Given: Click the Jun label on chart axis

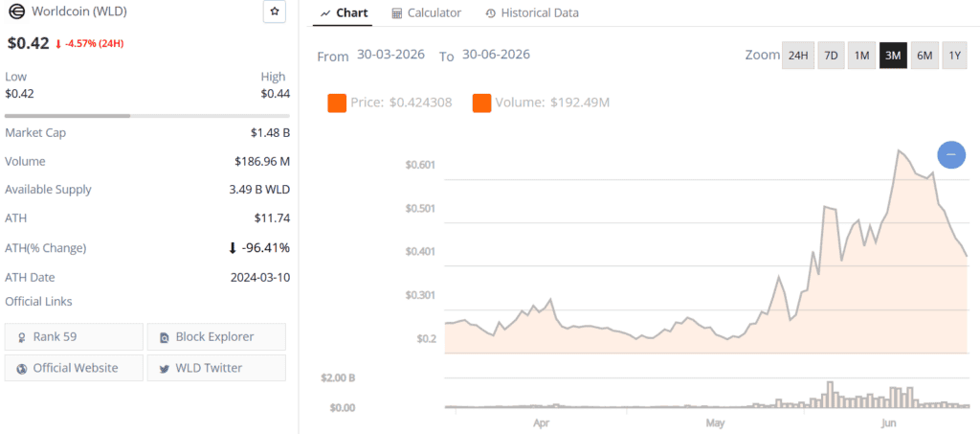Looking at the screenshot, I should click(887, 423).
